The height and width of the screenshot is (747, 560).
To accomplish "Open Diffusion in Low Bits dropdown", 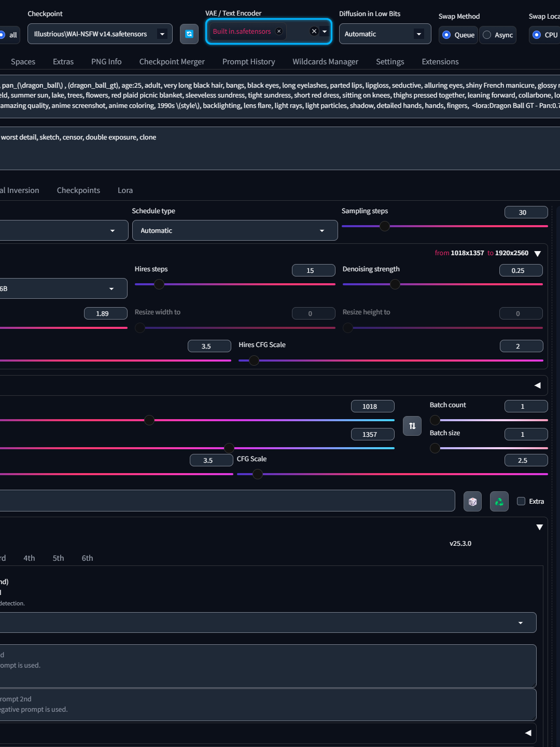I will click(385, 34).
